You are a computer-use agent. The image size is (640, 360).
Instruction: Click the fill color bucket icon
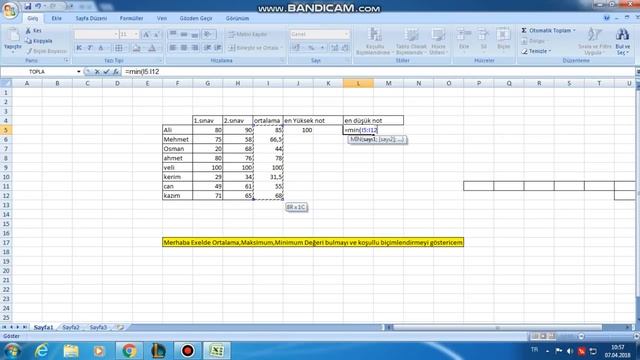point(137,48)
